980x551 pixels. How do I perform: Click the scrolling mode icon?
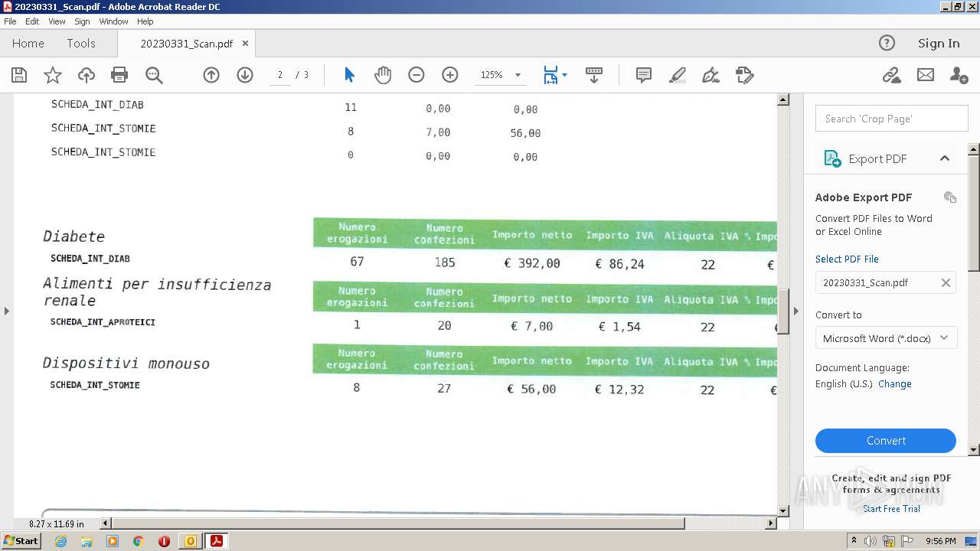pos(594,75)
